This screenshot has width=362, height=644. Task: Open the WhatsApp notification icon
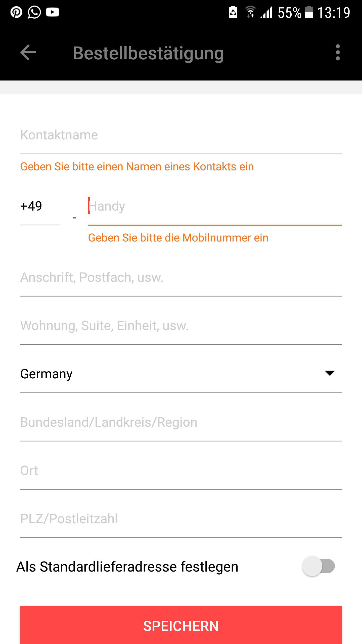pos(34,12)
